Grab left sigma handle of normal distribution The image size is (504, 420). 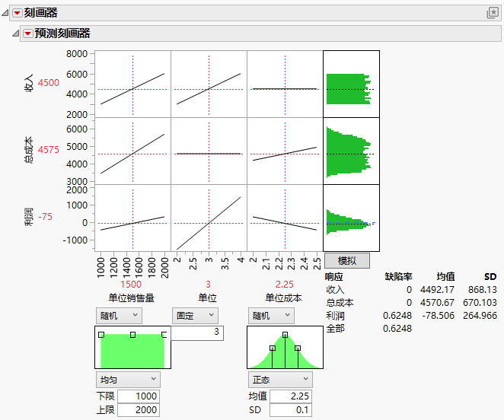point(273,348)
